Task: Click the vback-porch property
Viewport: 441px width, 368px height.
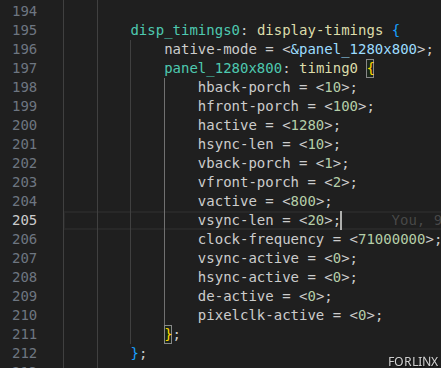Action: (x=244, y=163)
